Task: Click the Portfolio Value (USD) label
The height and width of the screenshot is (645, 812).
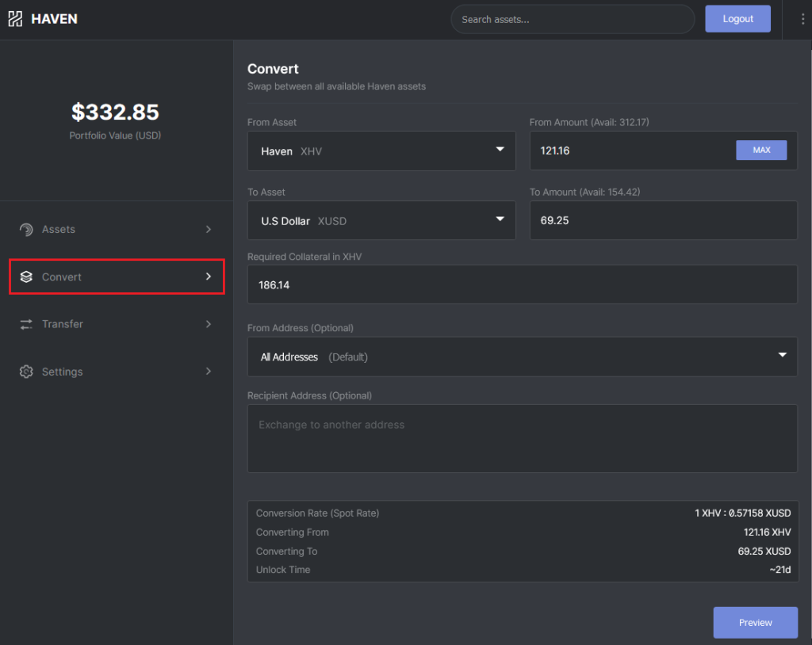Action: click(x=115, y=135)
